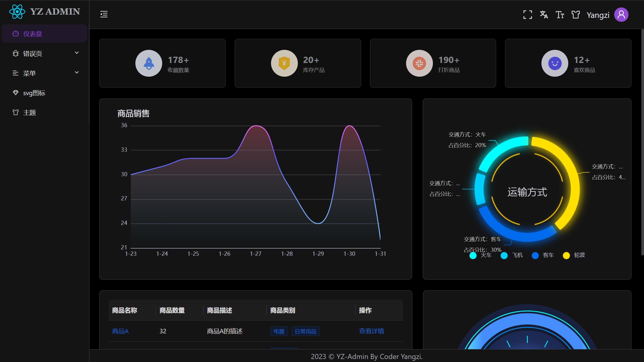Click the 商品A name link
Image resolution: width=644 pixels, height=362 pixels.
coord(120,331)
